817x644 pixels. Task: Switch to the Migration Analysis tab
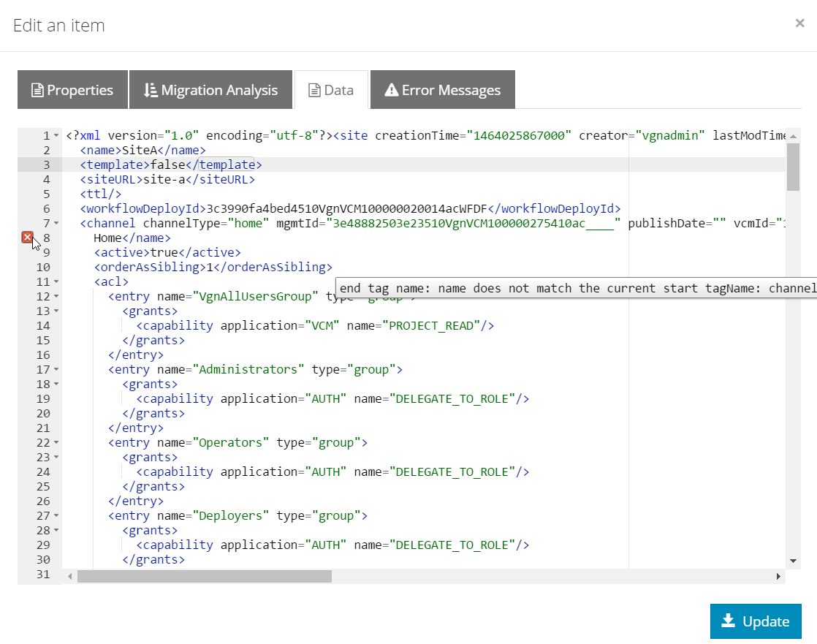[x=210, y=90]
